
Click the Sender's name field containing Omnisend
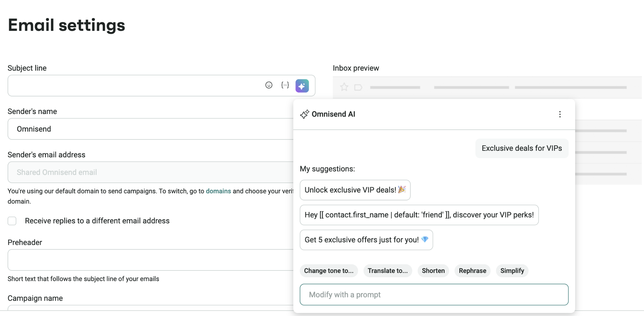point(150,129)
